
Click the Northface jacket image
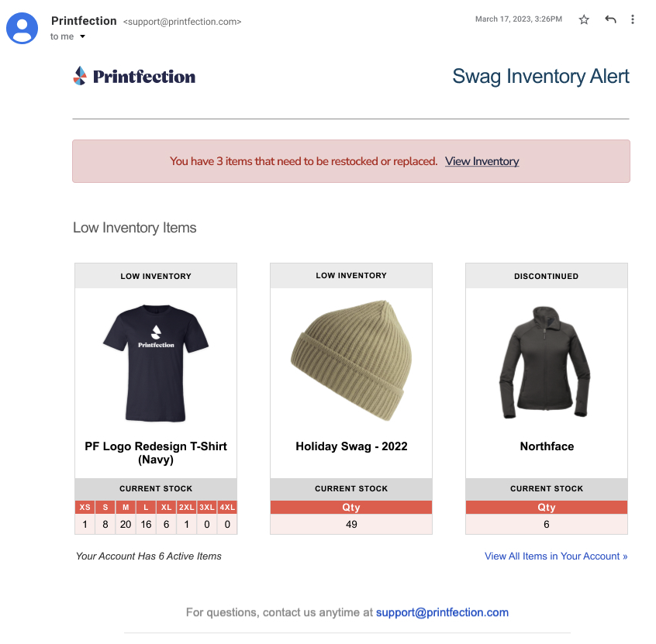click(546, 363)
